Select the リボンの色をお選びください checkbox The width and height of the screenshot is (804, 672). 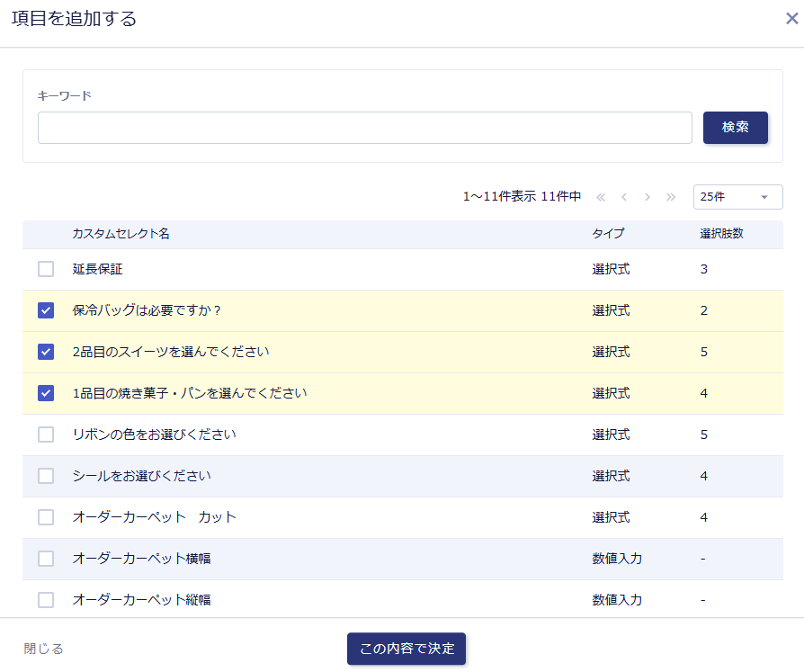(46, 435)
